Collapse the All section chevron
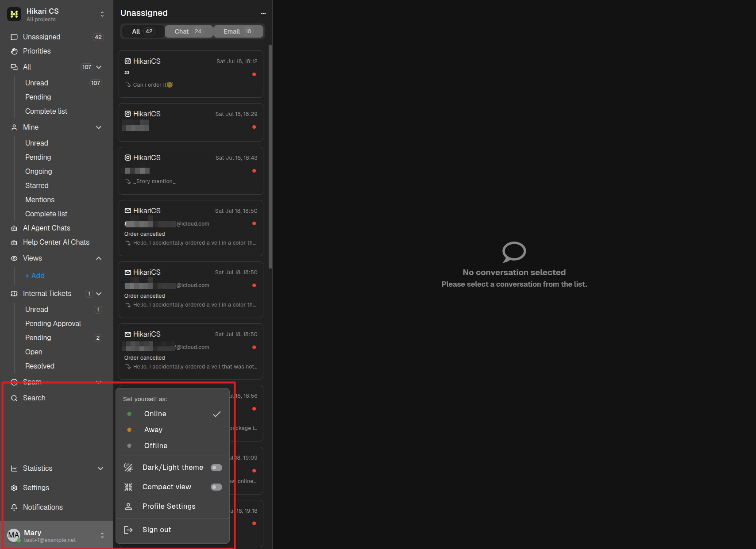Viewport: 756px width, 549px height. (x=99, y=67)
